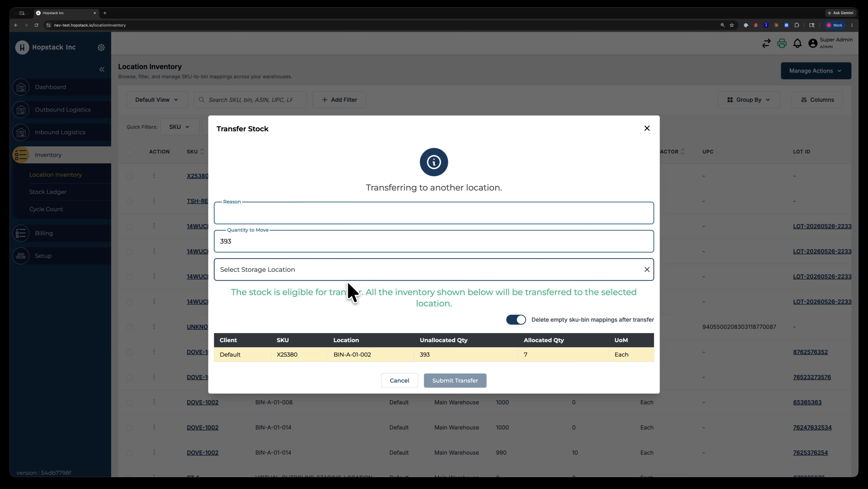
Task: Click the Setup sidebar icon
Action: point(21,256)
